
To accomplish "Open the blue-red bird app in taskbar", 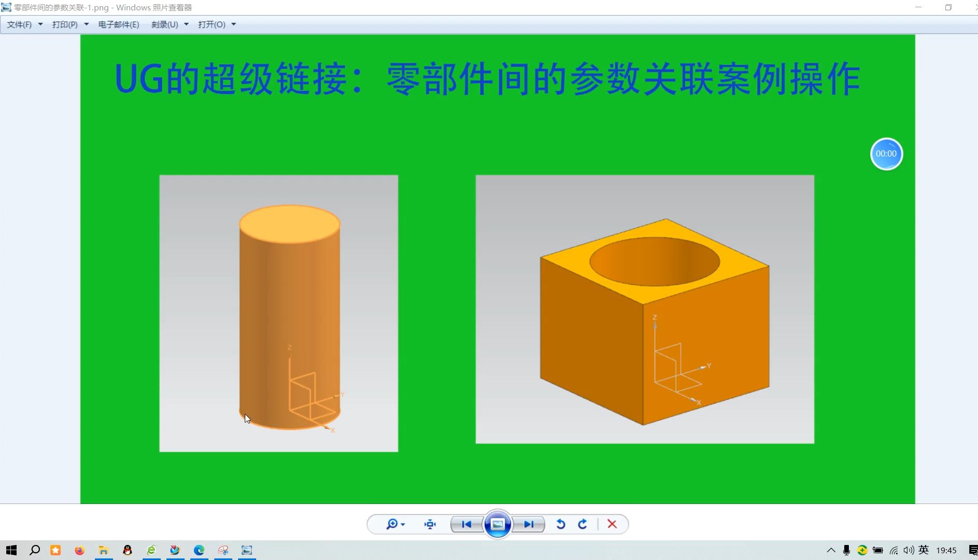I will click(x=175, y=550).
